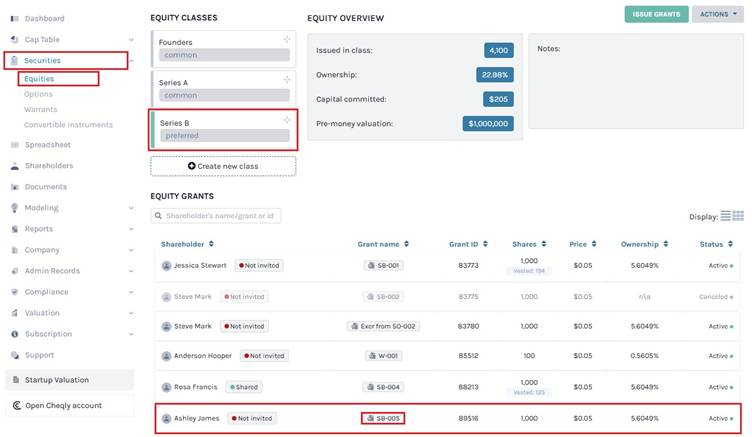
Task: Click the Issue Grants button
Action: [x=656, y=14]
